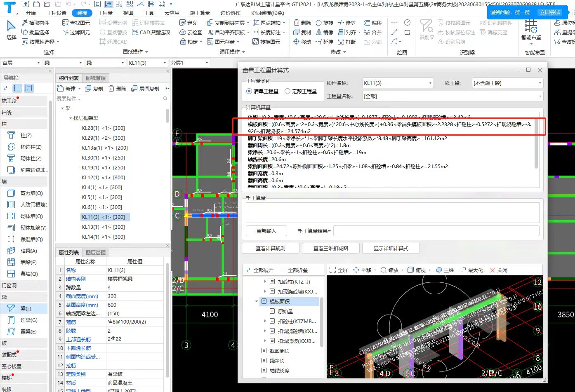The width and height of the screenshot is (575, 392).
Task: Open the 建模 ribbon tab
Action: pyautogui.click(x=82, y=13)
